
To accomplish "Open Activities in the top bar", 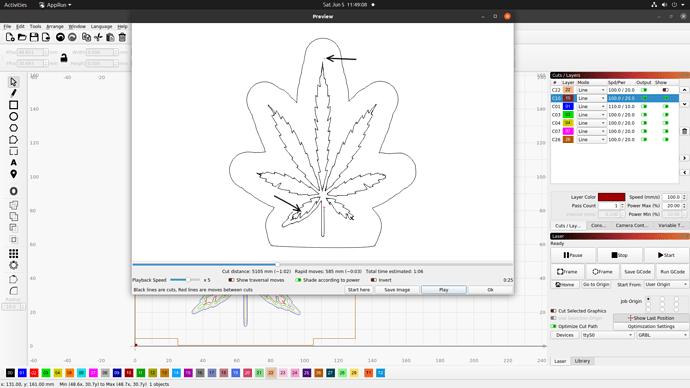I will click(x=15, y=5).
